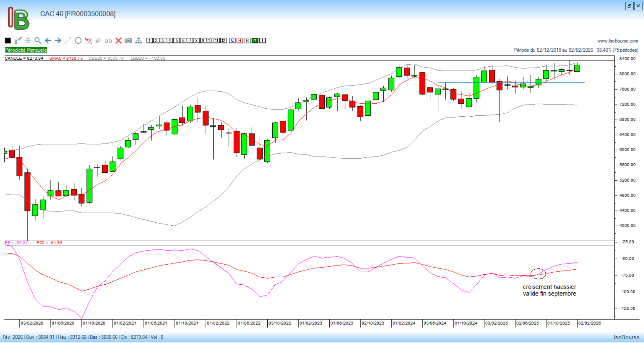
Task: Select the circle drawing tool
Action: pyautogui.click(x=78, y=41)
